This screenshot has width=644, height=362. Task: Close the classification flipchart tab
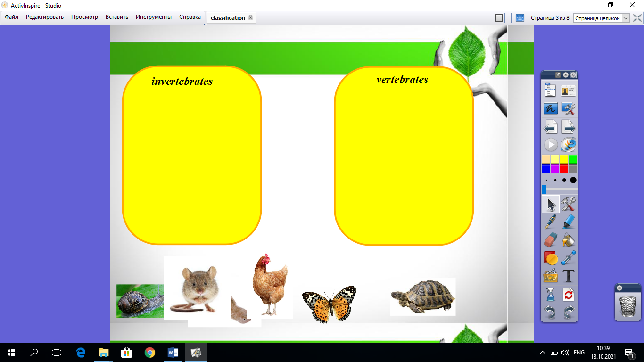[x=250, y=18]
